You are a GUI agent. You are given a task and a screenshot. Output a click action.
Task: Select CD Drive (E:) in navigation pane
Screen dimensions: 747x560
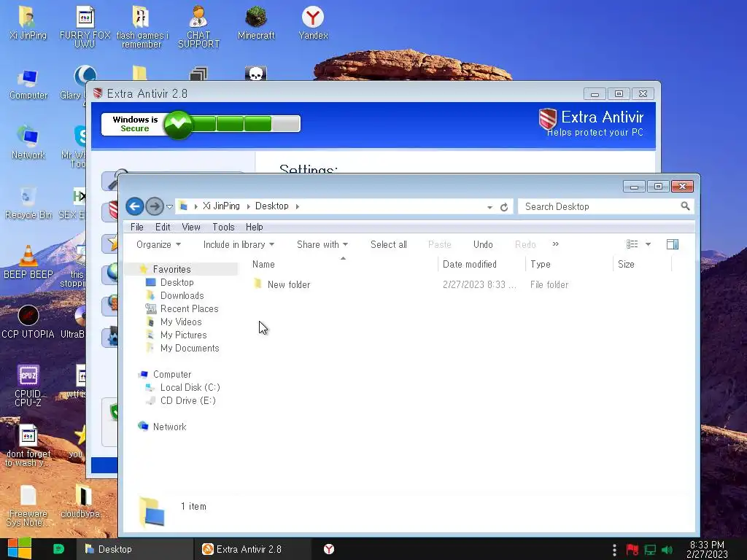187,400
